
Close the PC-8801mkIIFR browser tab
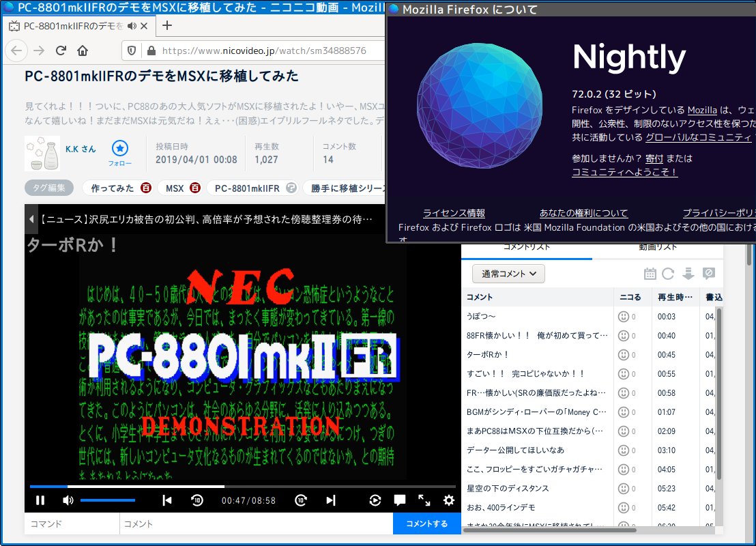144,26
